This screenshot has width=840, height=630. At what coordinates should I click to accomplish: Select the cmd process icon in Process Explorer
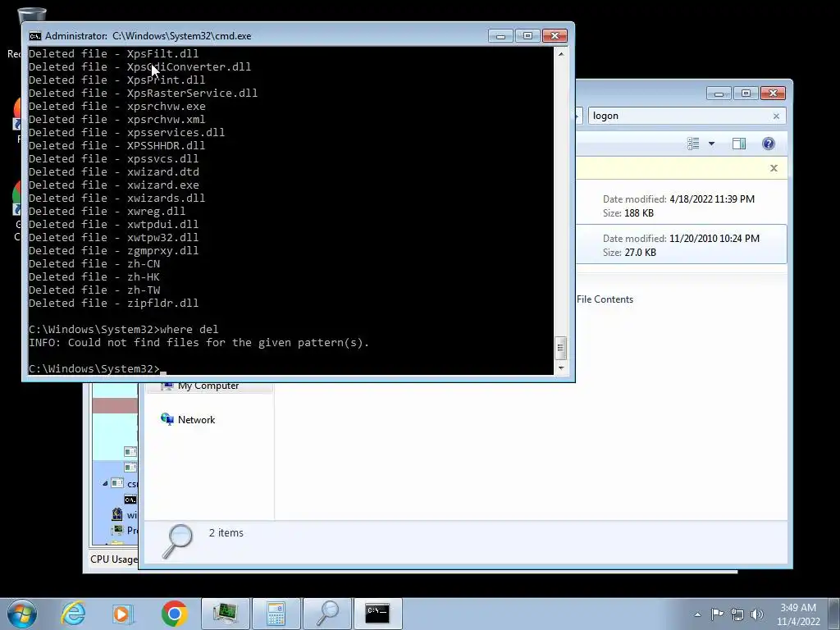(130, 500)
